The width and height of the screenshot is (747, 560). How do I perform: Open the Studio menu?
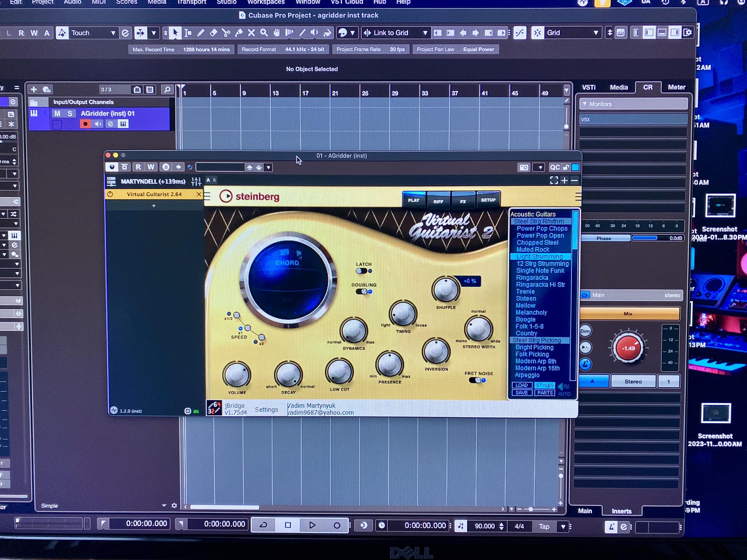pyautogui.click(x=227, y=2)
